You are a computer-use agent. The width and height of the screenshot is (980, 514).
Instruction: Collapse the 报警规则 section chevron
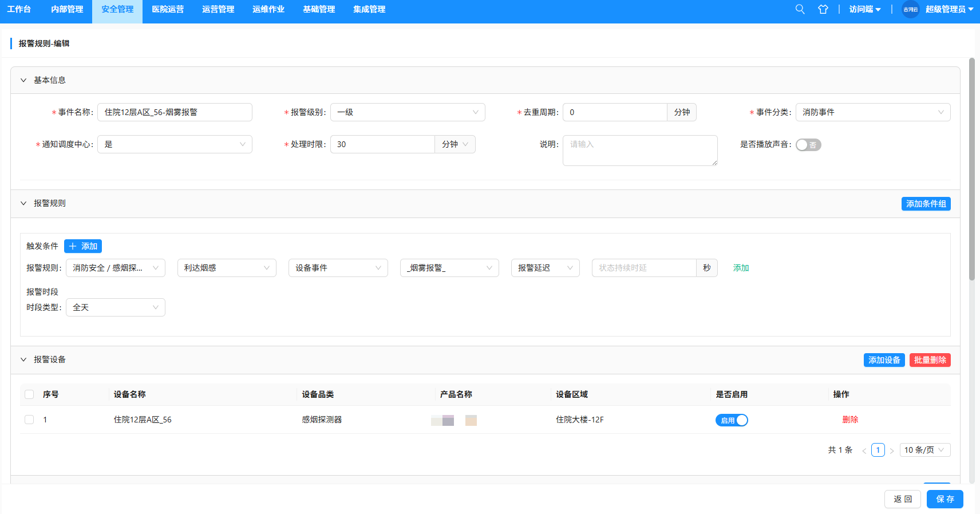pos(23,203)
